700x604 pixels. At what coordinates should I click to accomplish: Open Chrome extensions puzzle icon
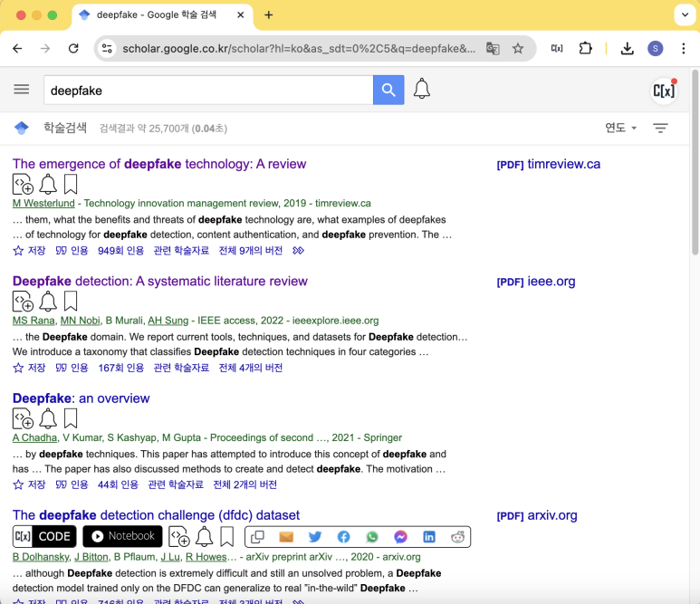click(x=585, y=48)
